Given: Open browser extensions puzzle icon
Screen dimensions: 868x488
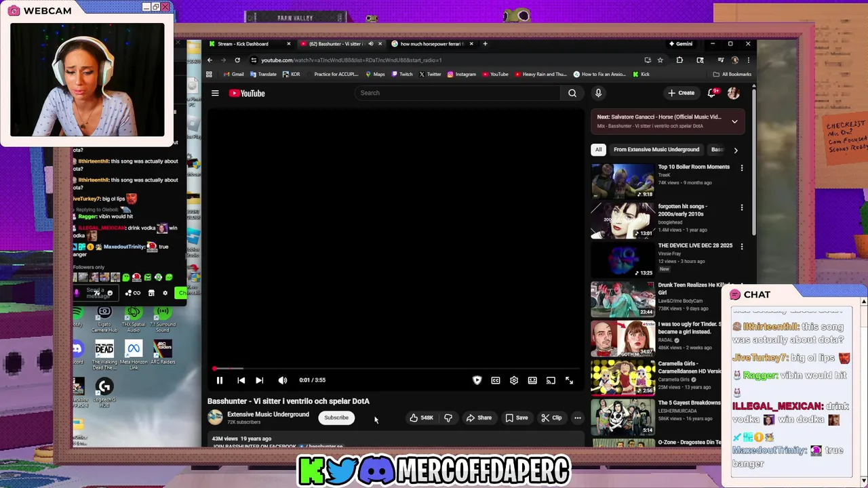Looking at the screenshot, I should pos(679,60).
